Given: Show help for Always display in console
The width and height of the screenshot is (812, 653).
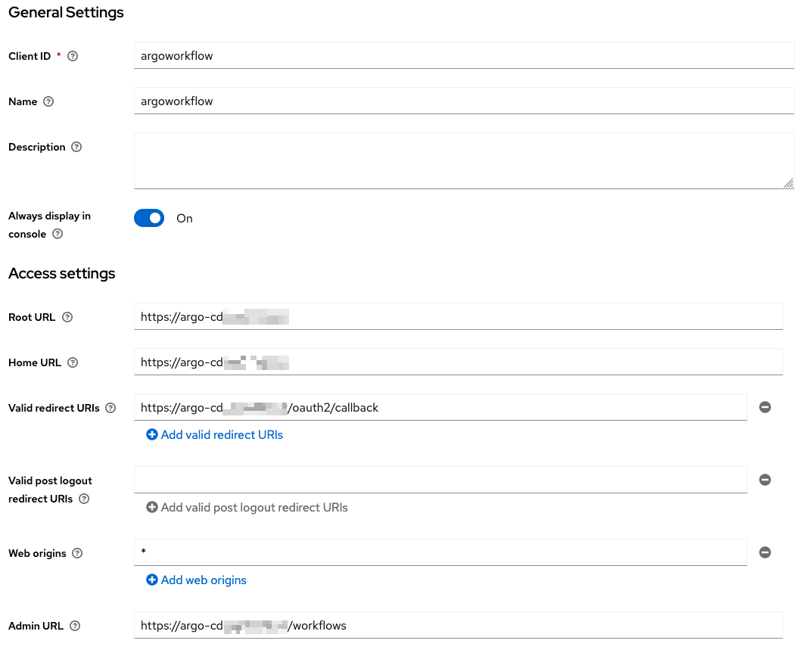Looking at the screenshot, I should click(58, 234).
